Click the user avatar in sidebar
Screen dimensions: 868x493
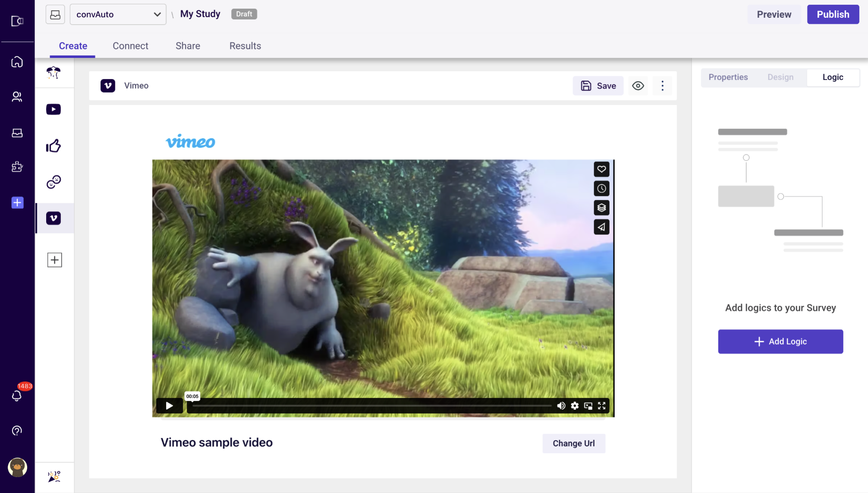point(17,467)
